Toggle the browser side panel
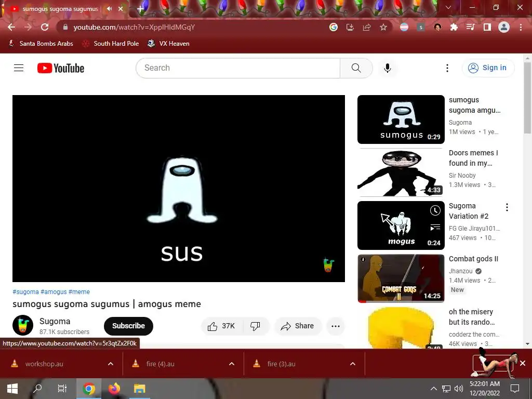Image resolution: width=532 pixels, height=399 pixels. click(x=487, y=27)
